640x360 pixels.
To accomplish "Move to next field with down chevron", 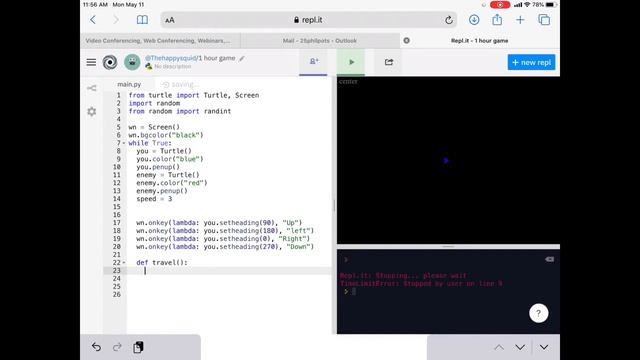I will tap(520, 347).
